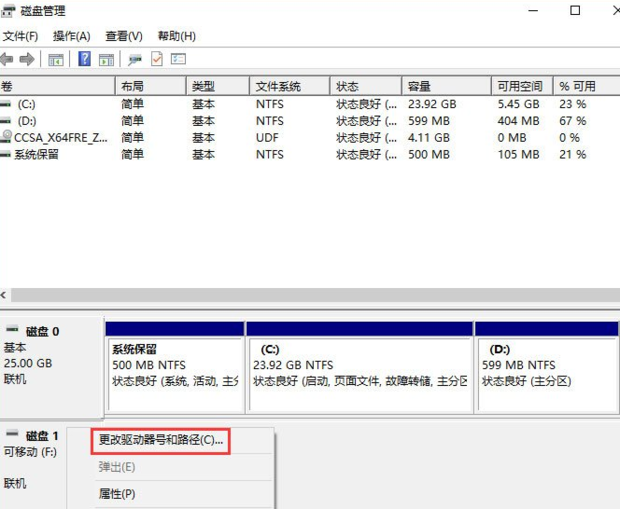This screenshot has height=509, width=620.
Task: Sort by the 布局 column header
Action: coord(151,86)
